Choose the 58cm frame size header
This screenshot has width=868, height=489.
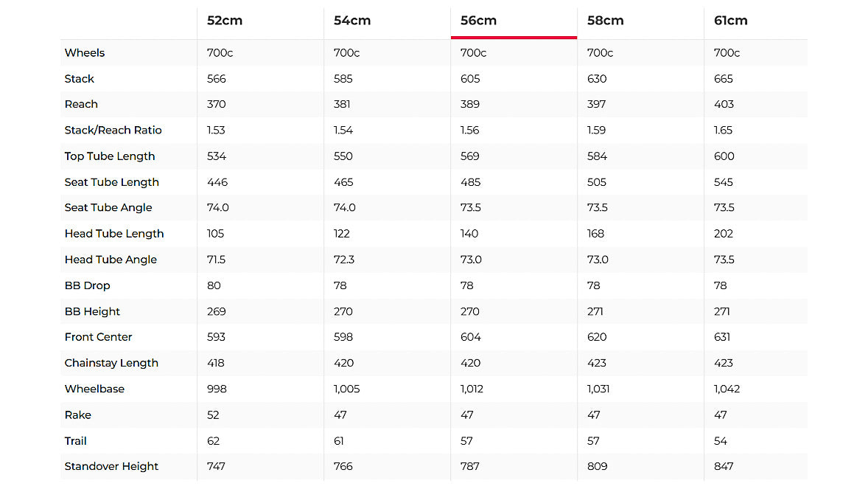[606, 21]
